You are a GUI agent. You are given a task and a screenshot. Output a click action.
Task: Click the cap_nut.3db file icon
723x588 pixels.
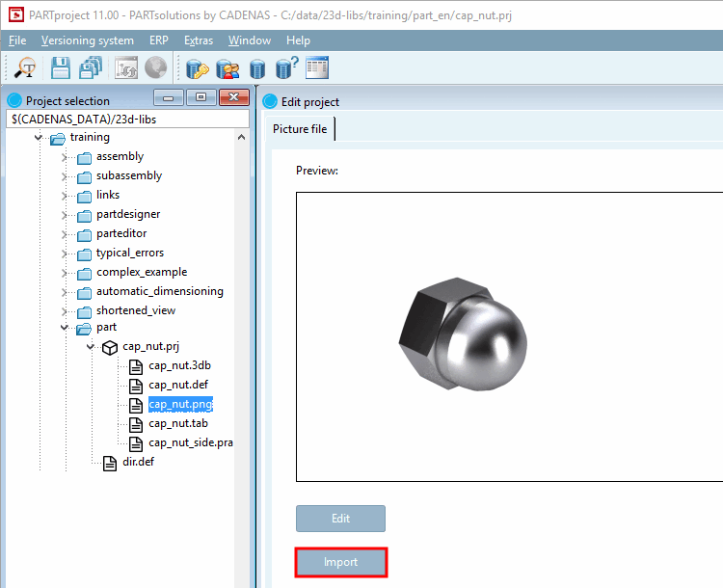(136, 366)
